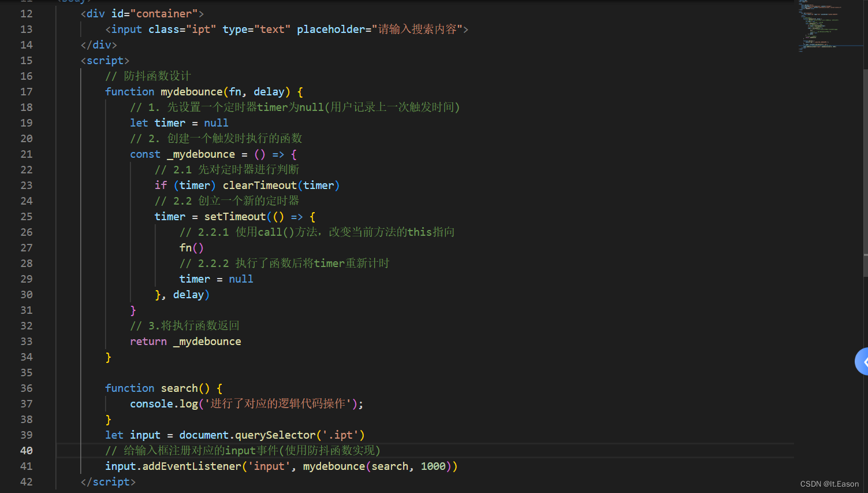Click "if (timer) clearTimeout(timer)"
The image size is (868, 493).
pyautogui.click(x=247, y=185)
